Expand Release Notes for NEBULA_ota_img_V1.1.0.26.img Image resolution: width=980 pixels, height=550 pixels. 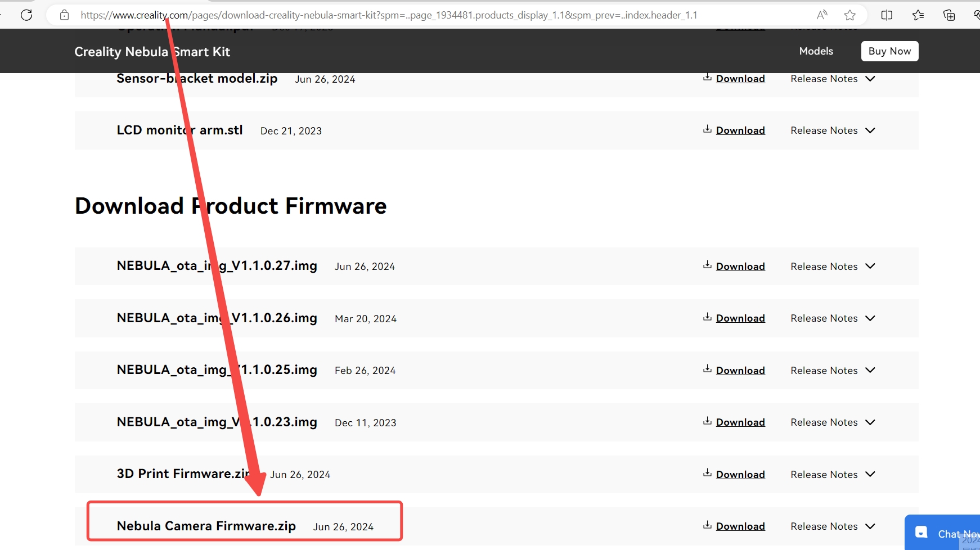833,318
